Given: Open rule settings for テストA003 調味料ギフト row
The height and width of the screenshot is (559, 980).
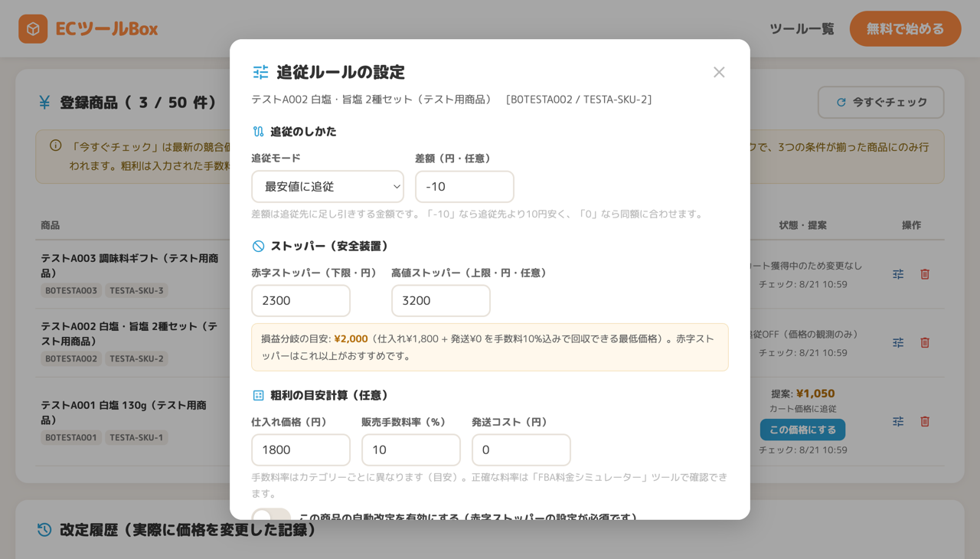Looking at the screenshot, I should (898, 274).
